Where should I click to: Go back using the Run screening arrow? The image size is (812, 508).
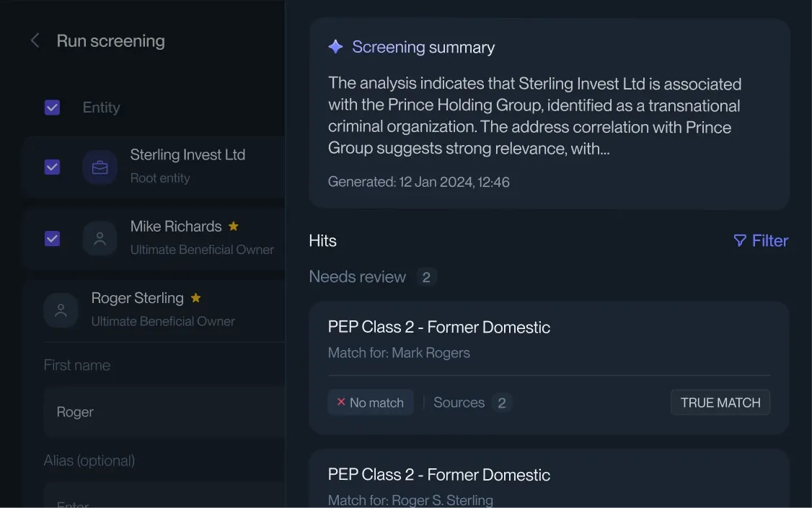tap(35, 40)
